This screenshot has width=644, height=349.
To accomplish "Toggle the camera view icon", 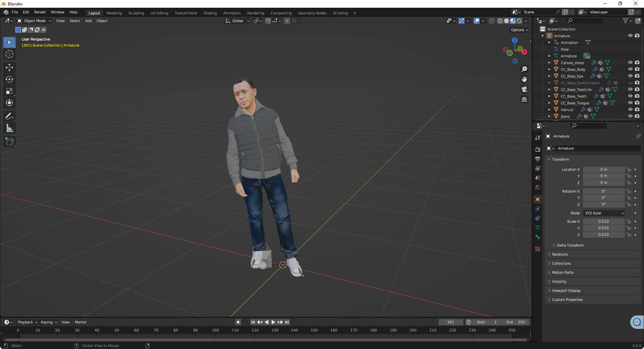I will [524, 89].
